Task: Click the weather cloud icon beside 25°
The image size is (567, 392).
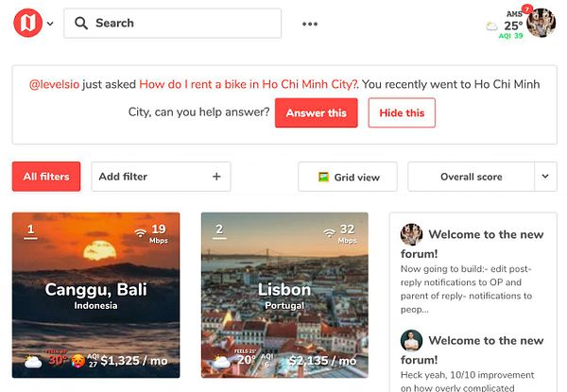Action: pos(491,26)
